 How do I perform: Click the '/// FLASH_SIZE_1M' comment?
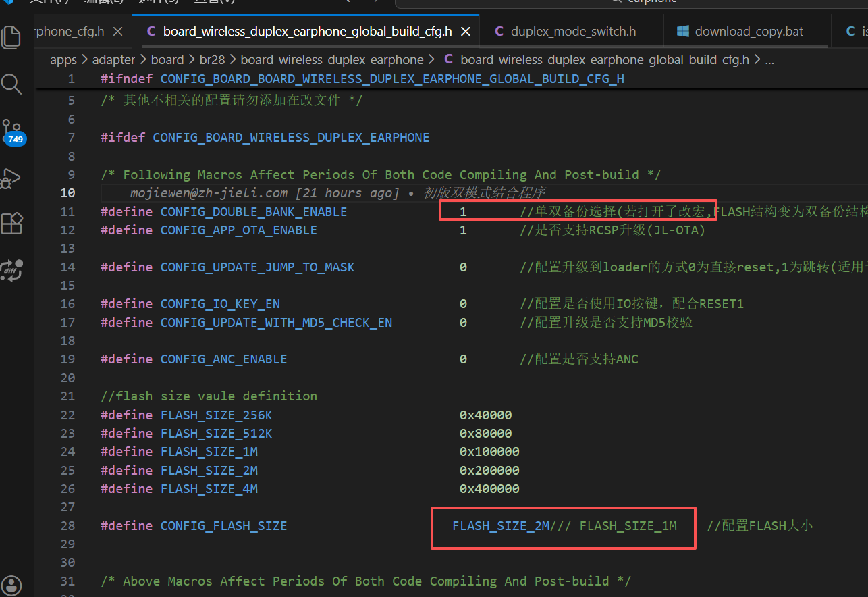[x=614, y=525]
